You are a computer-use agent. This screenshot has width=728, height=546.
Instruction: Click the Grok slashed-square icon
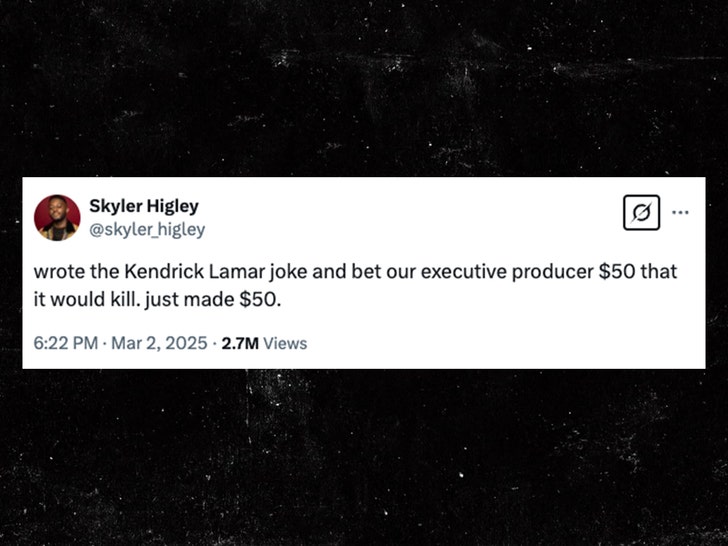pos(641,213)
